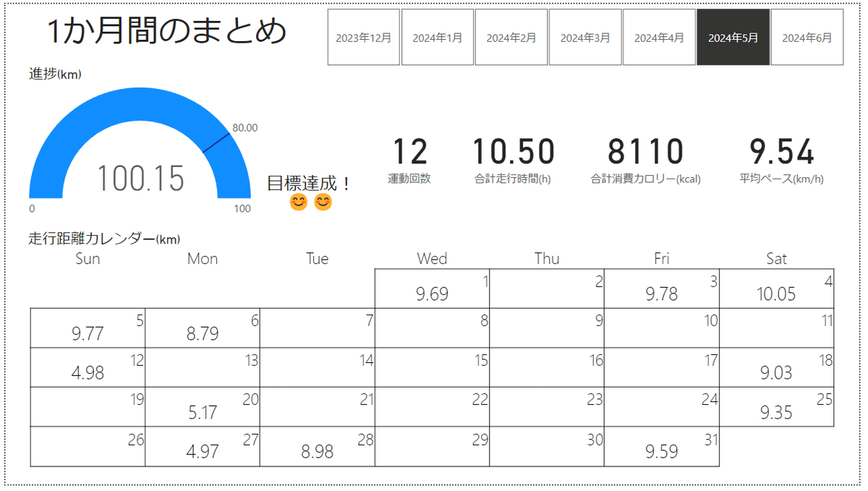This screenshot has height=491, width=868.
Task: Click calendar day number 8
Action: click(484, 320)
